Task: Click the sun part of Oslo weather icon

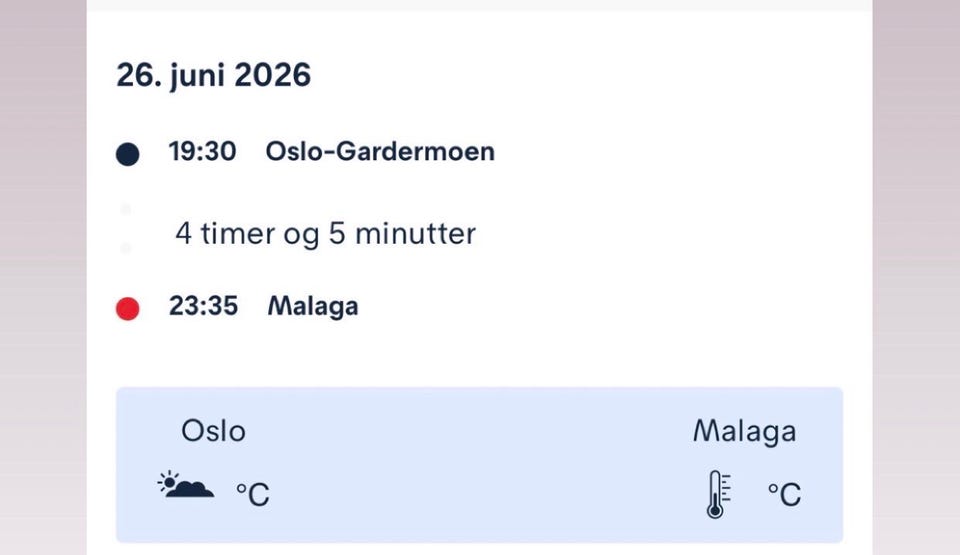Action: pyautogui.click(x=168, y=482)
